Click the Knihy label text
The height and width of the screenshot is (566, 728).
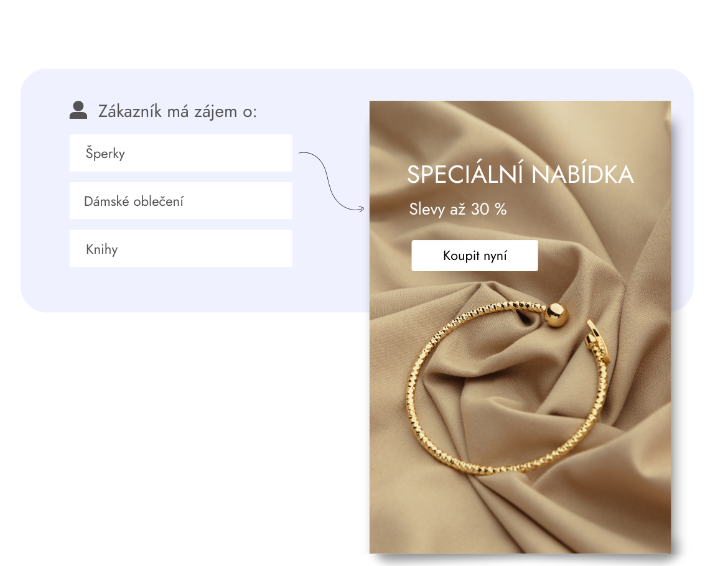(101, 249)
